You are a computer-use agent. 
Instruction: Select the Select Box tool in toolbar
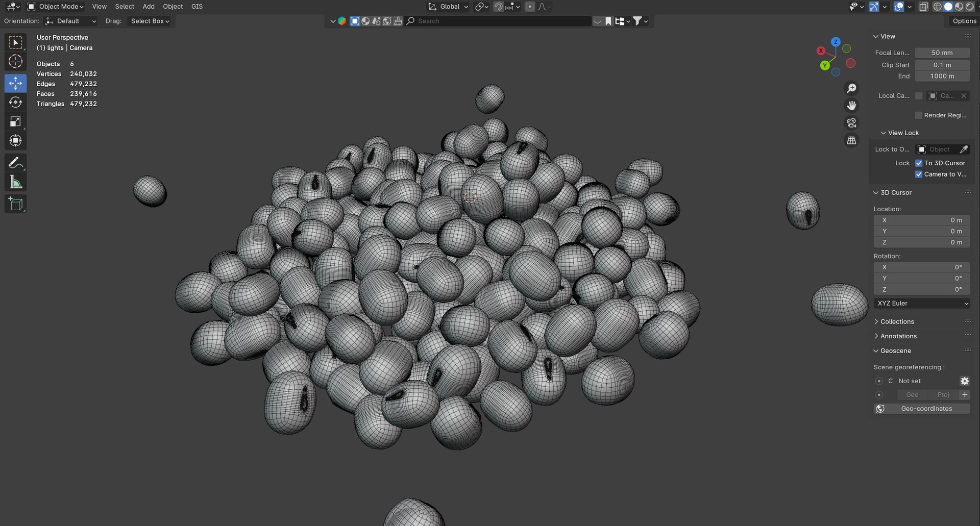point(15,42)
